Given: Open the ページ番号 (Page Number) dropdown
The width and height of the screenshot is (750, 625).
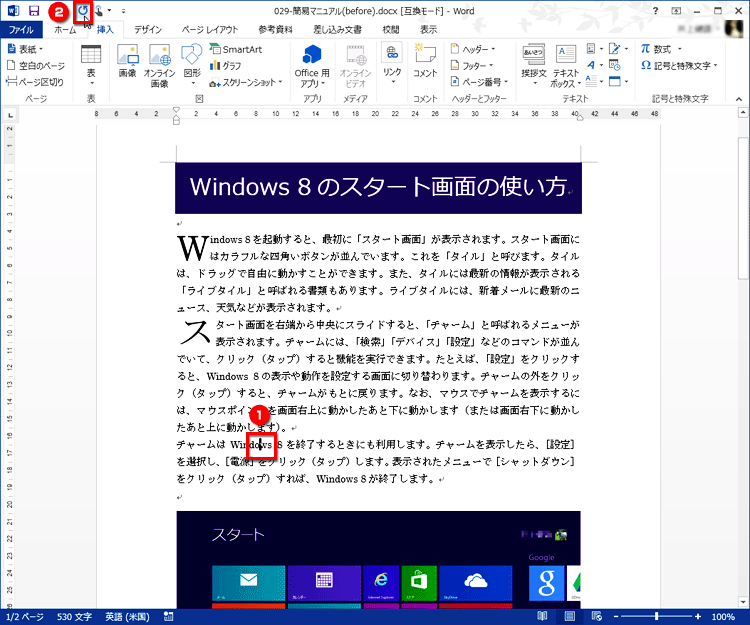Looking at the screenshot, I should point(479,82).
